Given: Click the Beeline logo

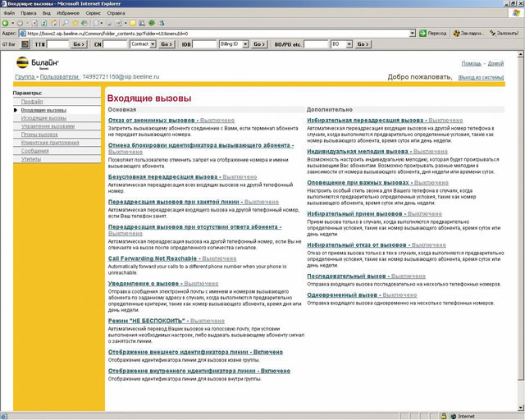Looking at the screenshot, I should click(x=38, y=62).
